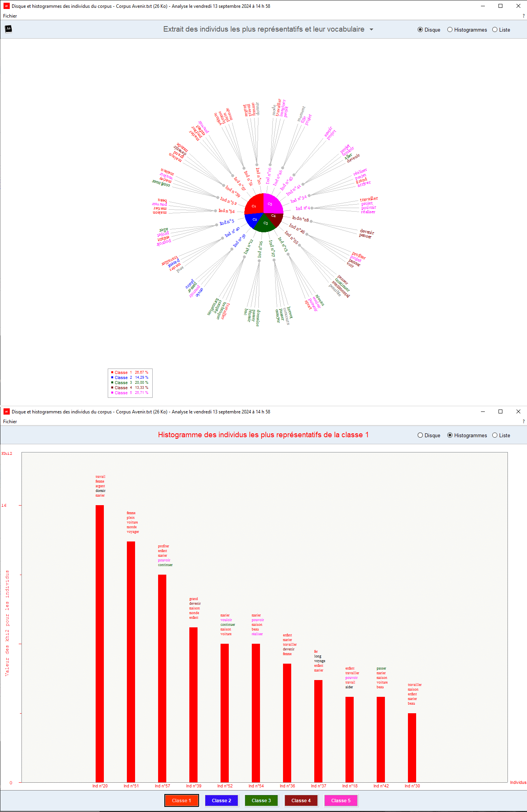Open the Fichier menu in the upper window
Screen dimensions: 527x812
click(10, 16)
